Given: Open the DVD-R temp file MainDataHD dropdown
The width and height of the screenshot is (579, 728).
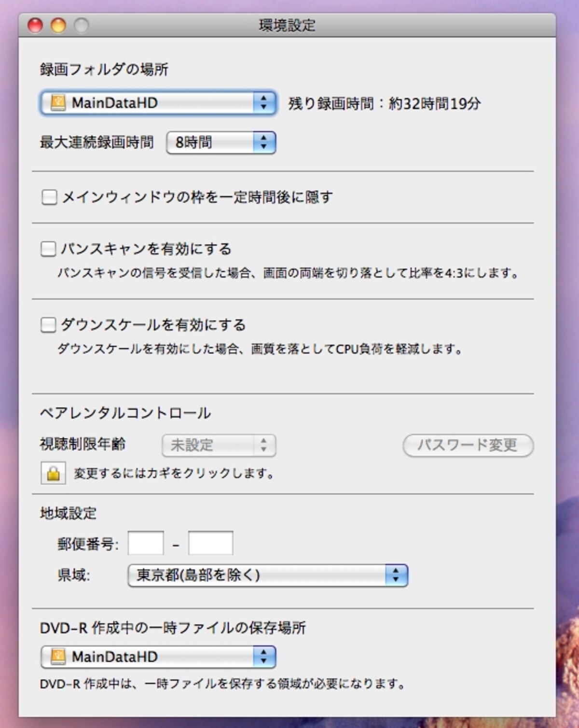Looking at the screenshot, I should point(158,657).
